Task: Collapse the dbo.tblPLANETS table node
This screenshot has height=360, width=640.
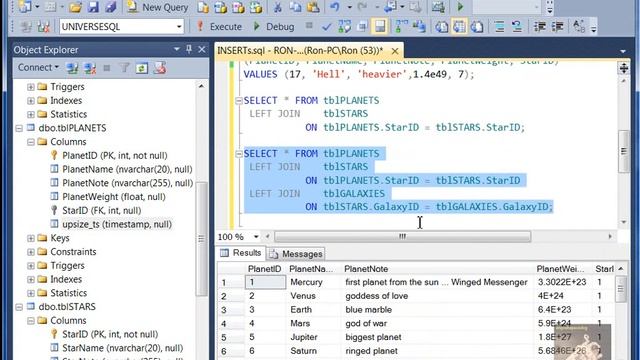Action: (19, 128)
